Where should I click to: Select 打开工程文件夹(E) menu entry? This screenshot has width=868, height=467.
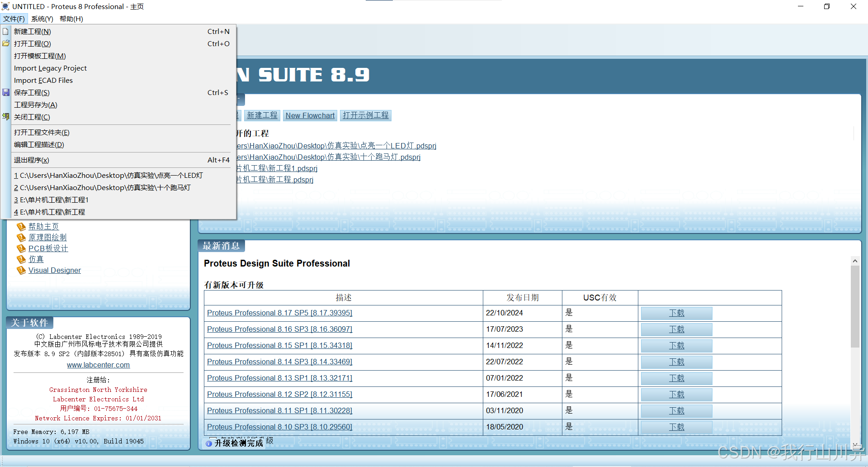point(121,132)
